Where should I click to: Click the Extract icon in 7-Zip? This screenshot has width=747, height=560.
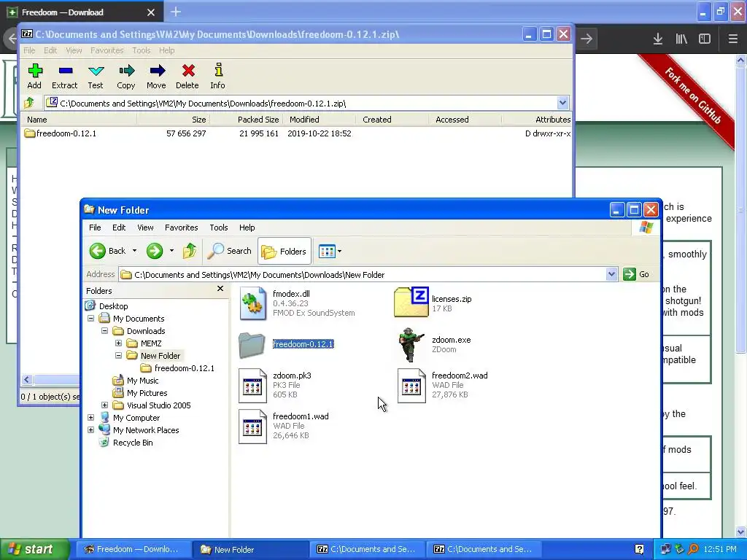click(x=65, y=71)
